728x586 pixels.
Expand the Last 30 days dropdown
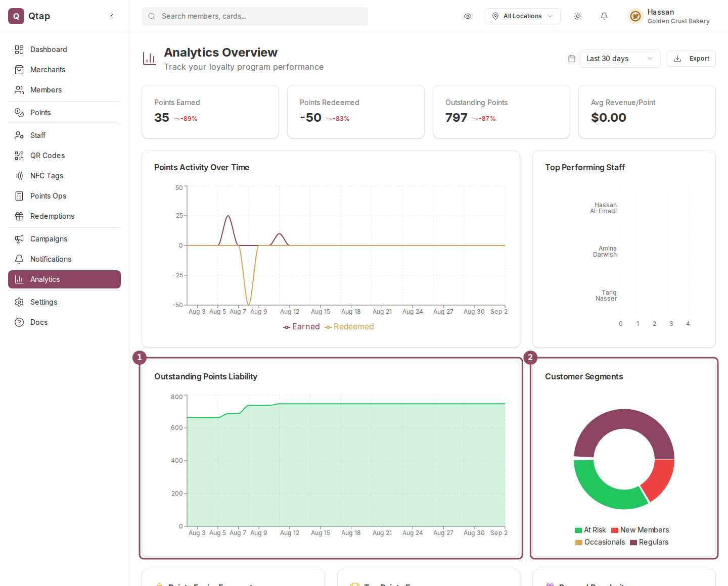pyautogui.click(x=620, y=59)
